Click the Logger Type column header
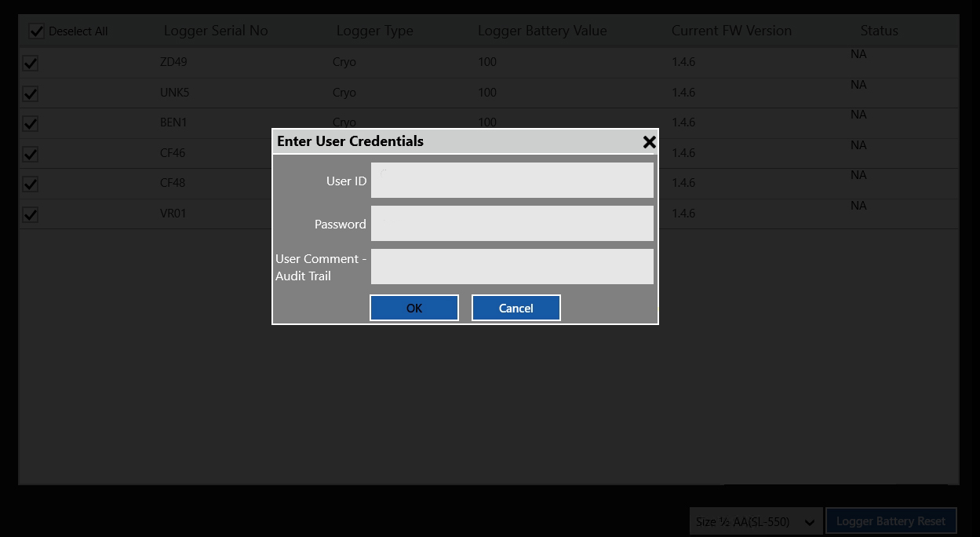980x537 pixels. coord(374,31)
